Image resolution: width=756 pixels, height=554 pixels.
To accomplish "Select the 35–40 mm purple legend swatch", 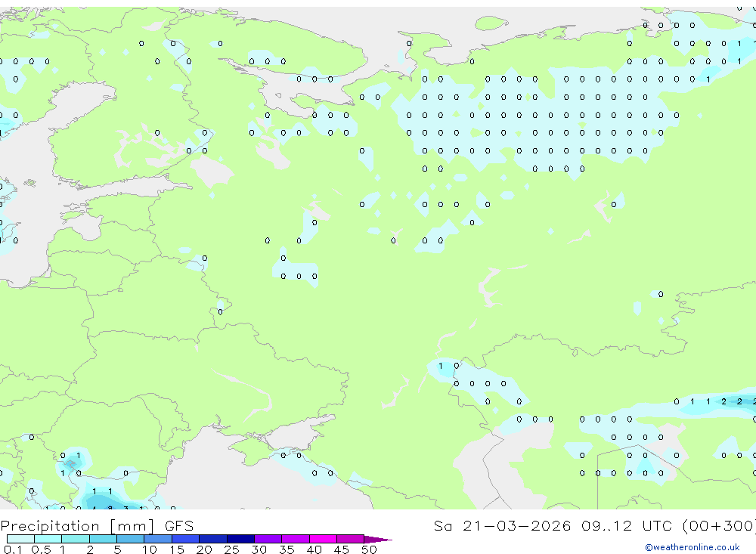I will click(296, 539).
